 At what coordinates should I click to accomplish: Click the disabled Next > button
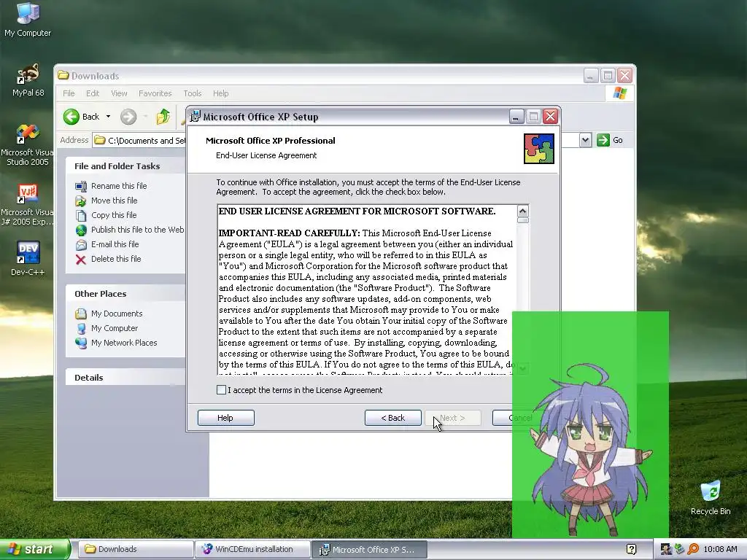[452, 418]
